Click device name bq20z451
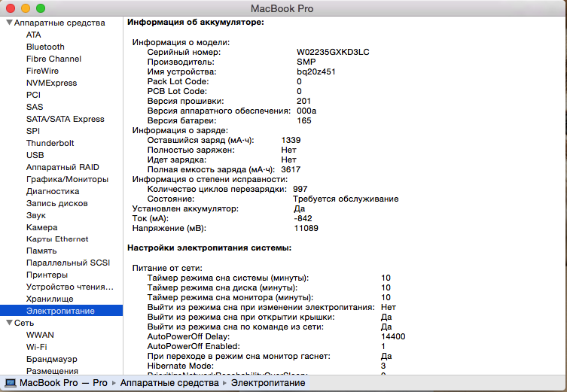 tap(316, 71)
